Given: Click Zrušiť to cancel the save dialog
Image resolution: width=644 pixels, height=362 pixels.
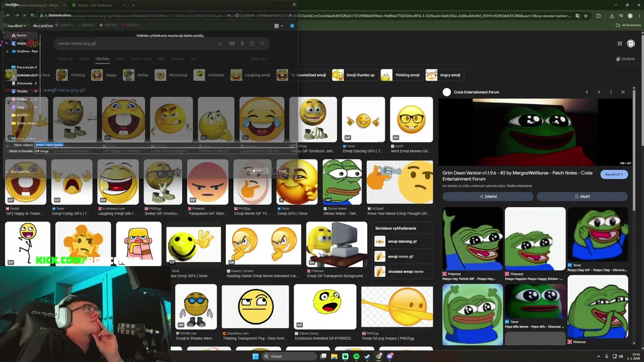Looking at the screenshot, I should click(x=282, y=171).
